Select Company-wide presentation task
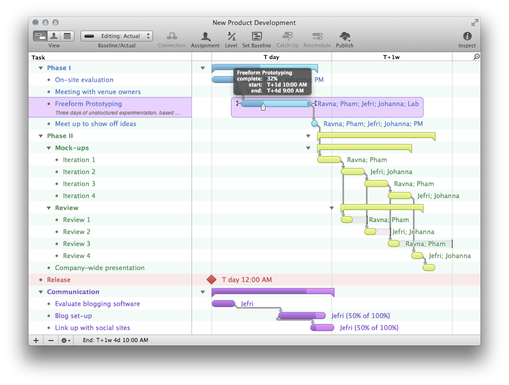The image size is (509, 385). point(100,268)
